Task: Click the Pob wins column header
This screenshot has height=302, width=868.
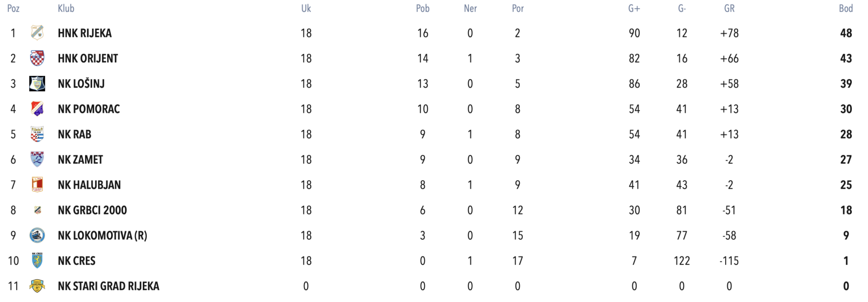Action: (423, 8)
